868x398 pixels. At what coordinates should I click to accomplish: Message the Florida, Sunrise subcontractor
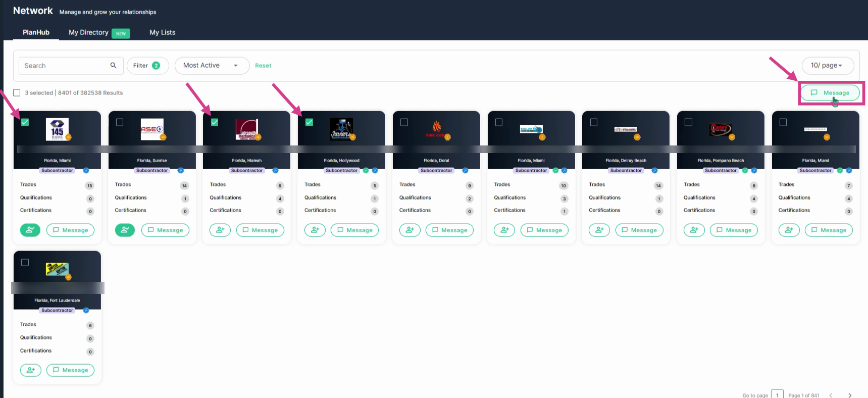pos(165,230)
